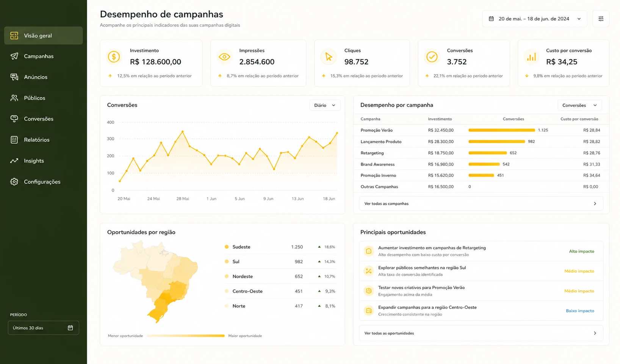Click the Insights trend line icon
The image size is (620, 364).
click(14, 161)
